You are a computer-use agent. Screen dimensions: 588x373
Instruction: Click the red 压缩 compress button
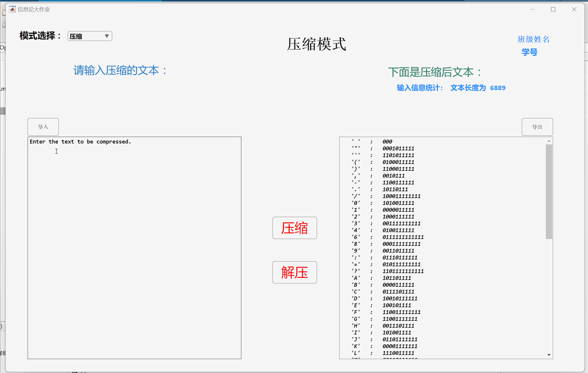(x=294, y=228)
